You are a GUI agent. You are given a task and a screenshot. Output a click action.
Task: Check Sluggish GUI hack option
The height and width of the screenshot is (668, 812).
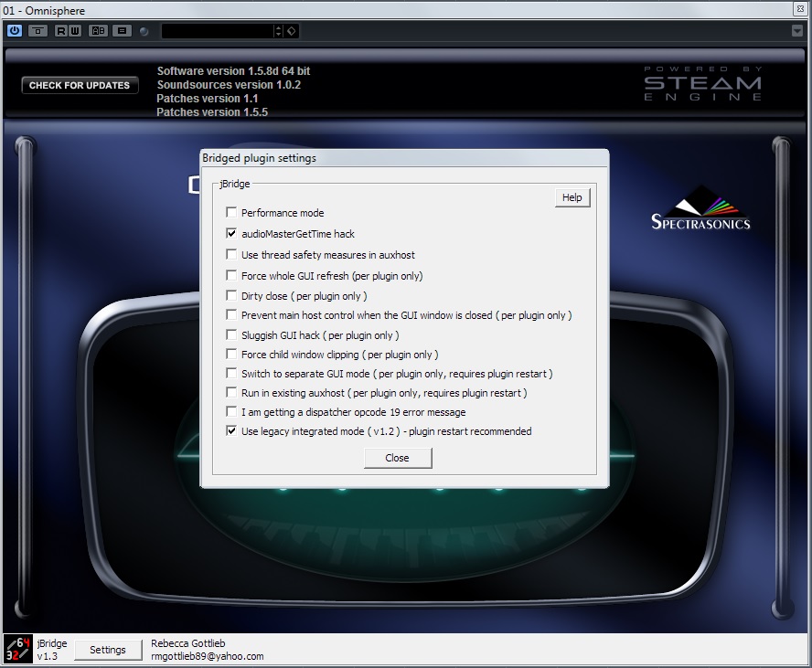231,334
